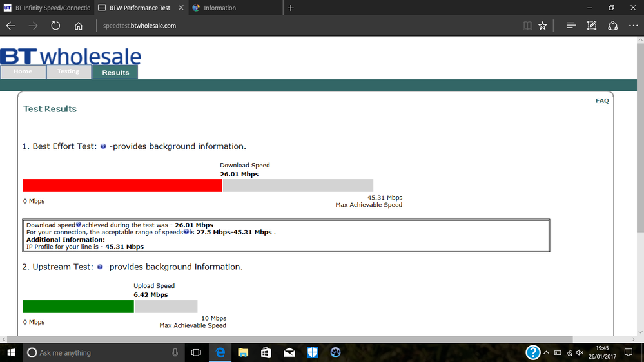Open paw print app in taskbar

[336, 352]
